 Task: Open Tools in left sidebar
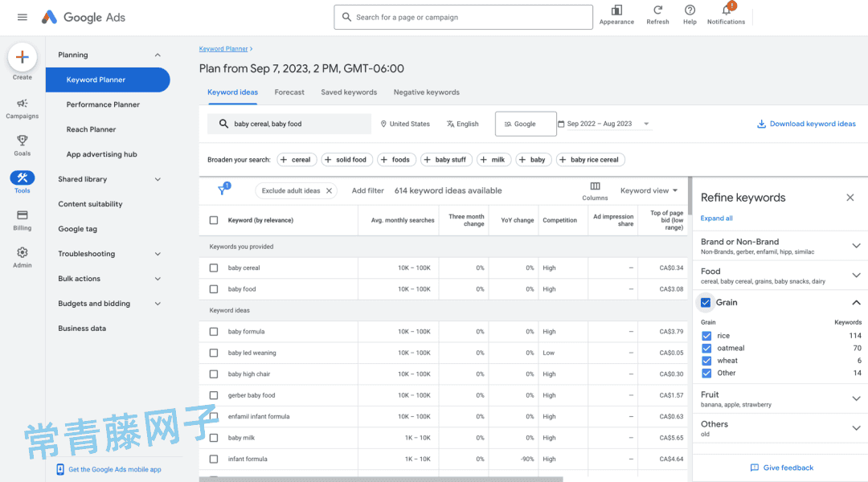[23, 182]
